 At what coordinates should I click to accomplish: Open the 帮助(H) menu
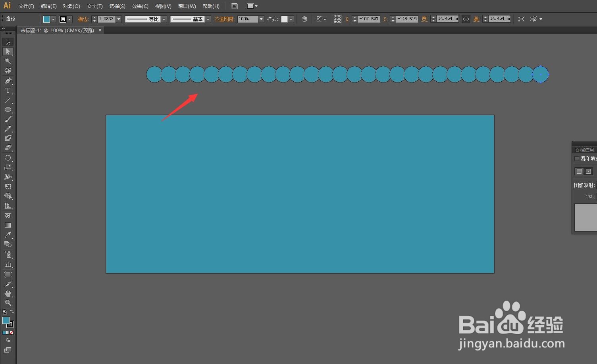pyautogui.click(x=211, y=6)
